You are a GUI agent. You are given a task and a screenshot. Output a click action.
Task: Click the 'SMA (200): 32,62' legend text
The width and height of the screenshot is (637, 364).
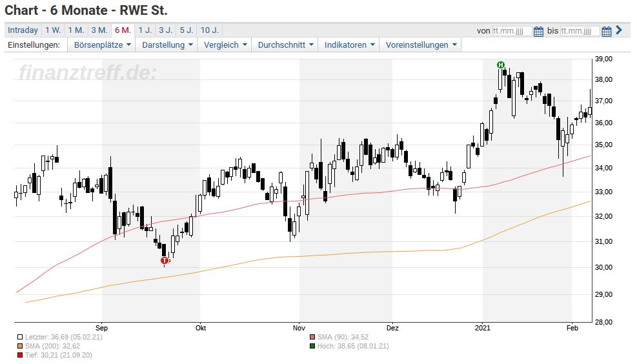(53, 346)
